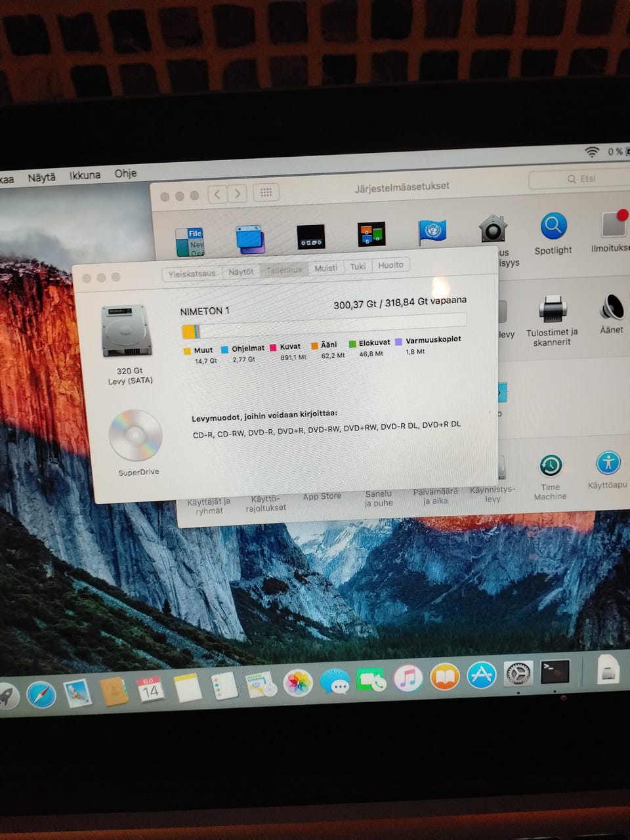Click the blue Ohjelmat legend swatch
The height and width of the screenshot is (840, 630).
tap(225, 349)
